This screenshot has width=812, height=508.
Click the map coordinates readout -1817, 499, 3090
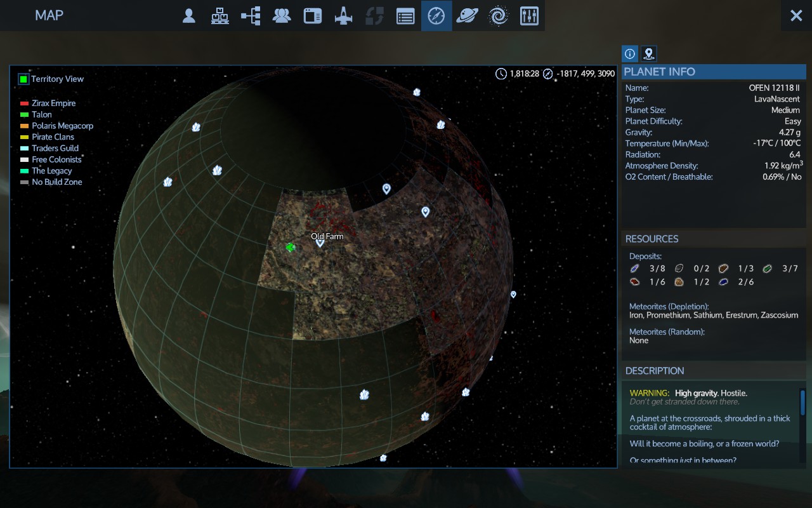click(x=586, y=74)
